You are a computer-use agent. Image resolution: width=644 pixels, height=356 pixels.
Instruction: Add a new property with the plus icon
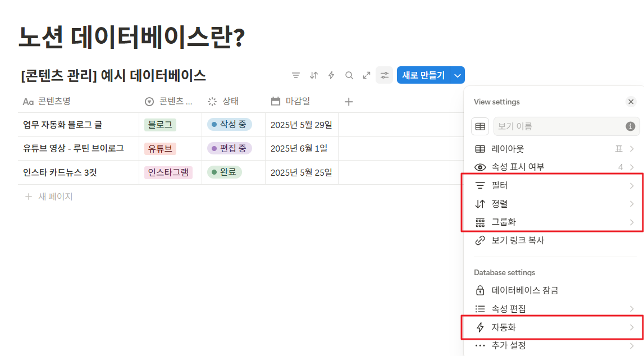click(349, 101)
